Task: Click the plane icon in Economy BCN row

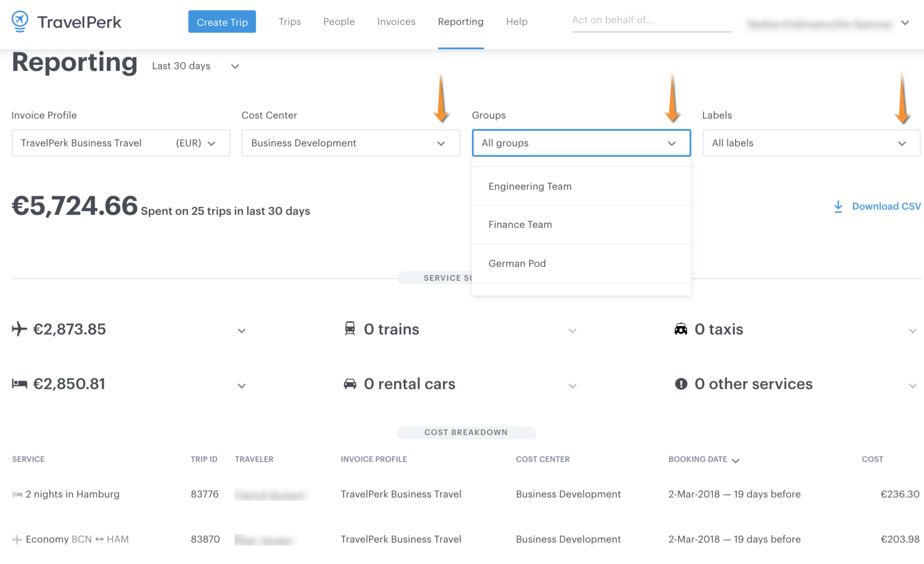Action: 17,539
